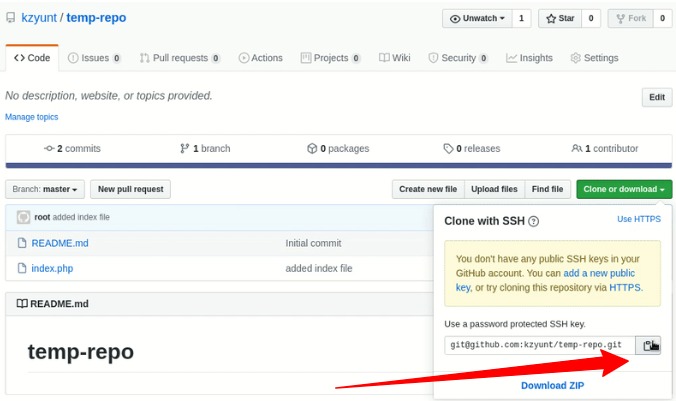Expand the Branch: master selector
676x401 pixels.
45,189
